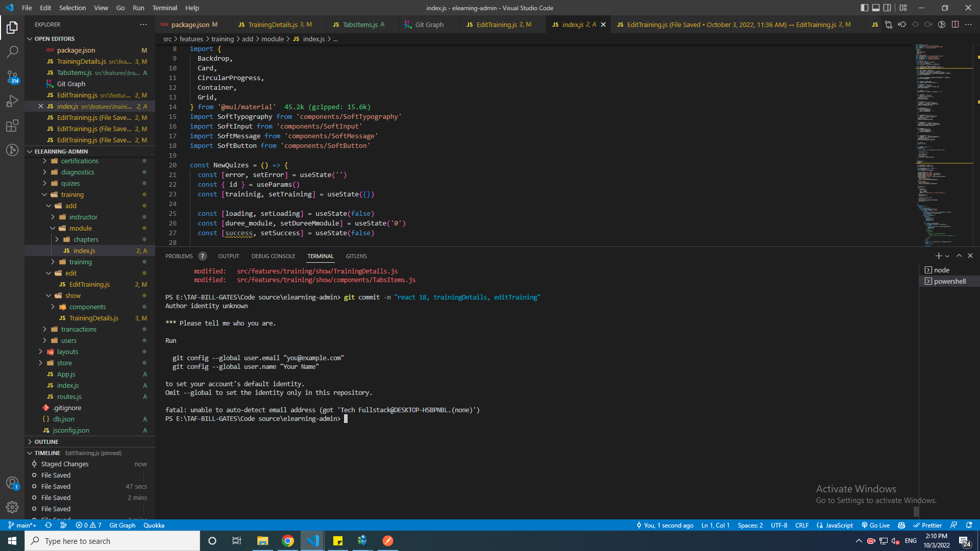
Task: Maximize the terminal panel size
Action: coord(959,256)
